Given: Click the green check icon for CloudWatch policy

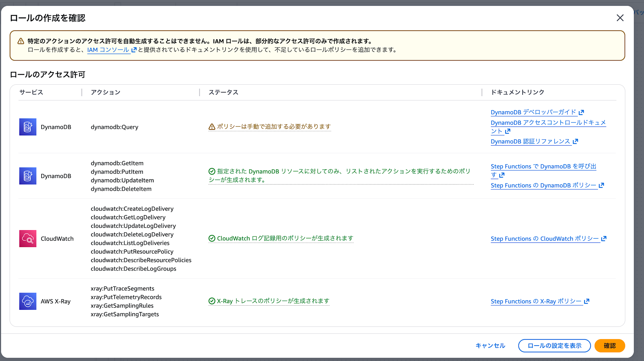Looking at the screenshot, I should coord(212,238).
